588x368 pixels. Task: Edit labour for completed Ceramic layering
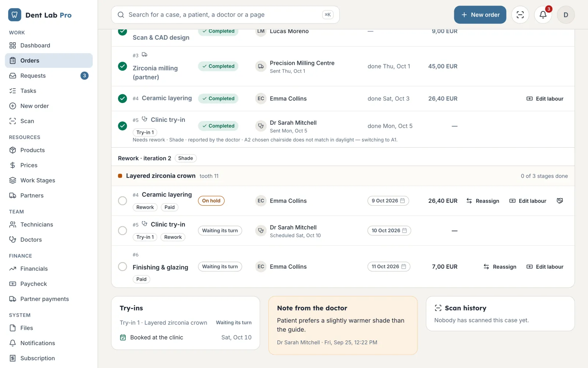click(545, 98)
